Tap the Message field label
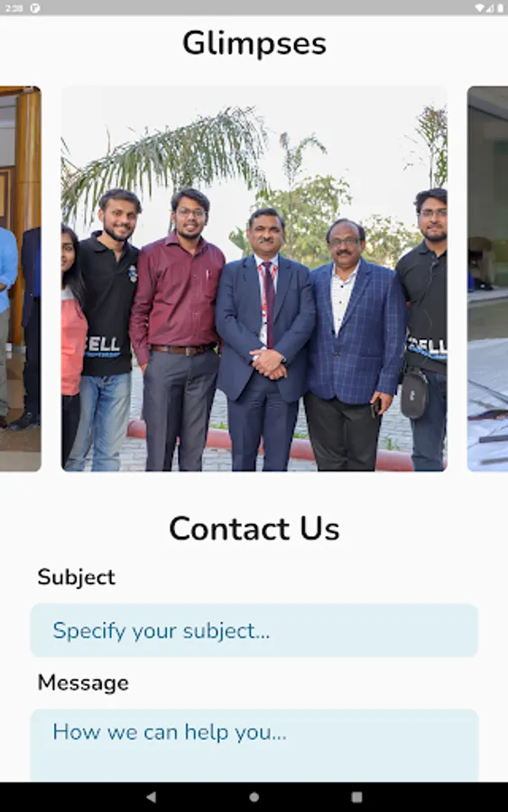Screen dimensions: 508x812 coord(83,683)
